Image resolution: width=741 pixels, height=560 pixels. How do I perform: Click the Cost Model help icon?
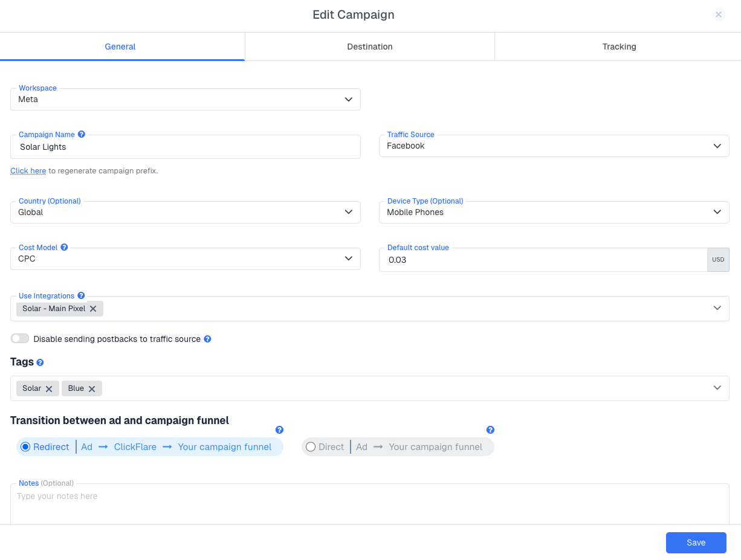[64, 248]
